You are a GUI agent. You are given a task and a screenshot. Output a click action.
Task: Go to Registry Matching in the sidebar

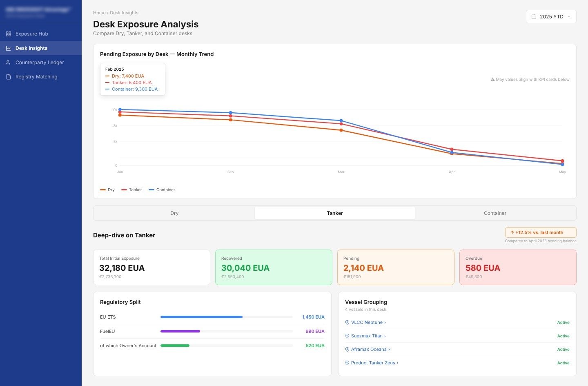click(41, 77)
